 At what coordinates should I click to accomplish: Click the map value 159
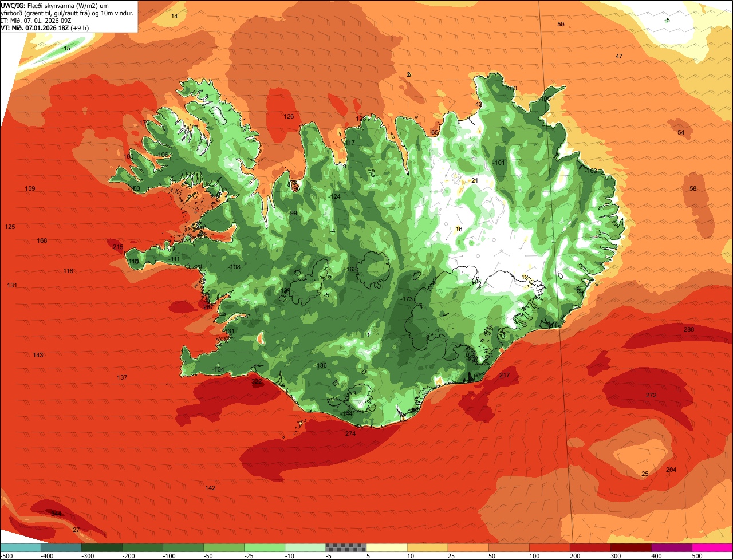(x=30, y=189)
